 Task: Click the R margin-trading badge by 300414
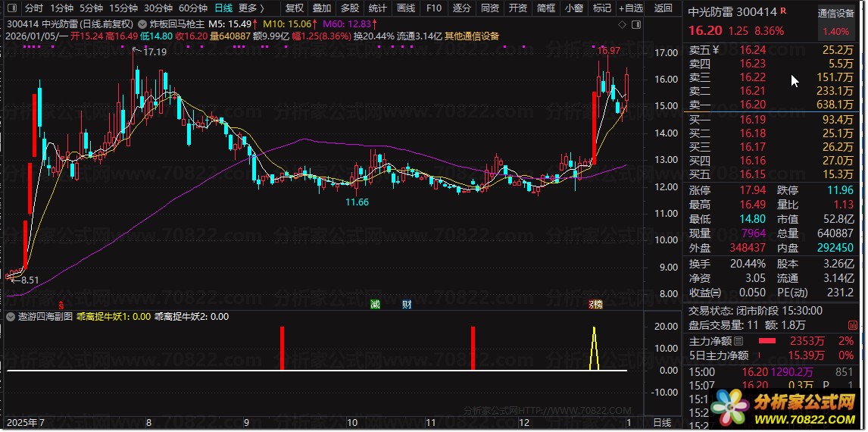(x=782, y=11)
